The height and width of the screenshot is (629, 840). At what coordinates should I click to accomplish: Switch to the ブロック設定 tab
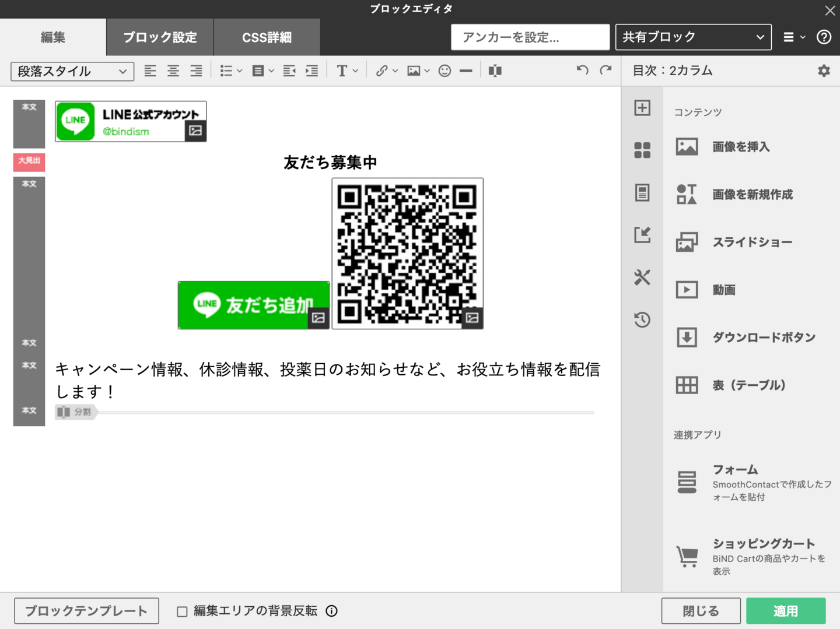(x=160, y=37)
